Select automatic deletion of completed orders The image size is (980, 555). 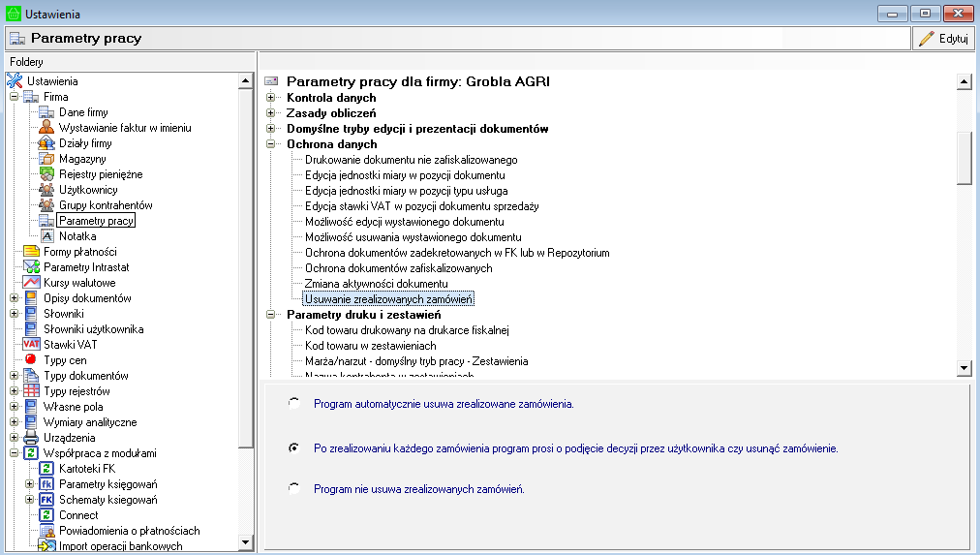point(293,404)
